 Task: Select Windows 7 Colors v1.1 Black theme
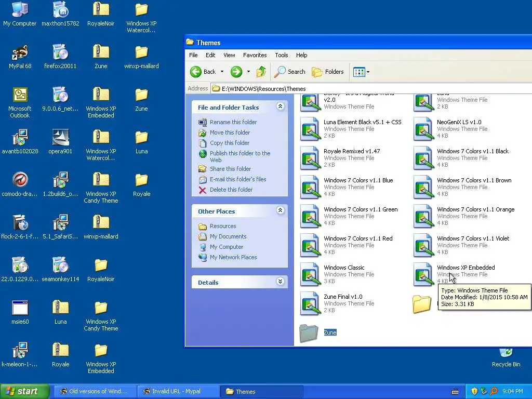point(461,158)
